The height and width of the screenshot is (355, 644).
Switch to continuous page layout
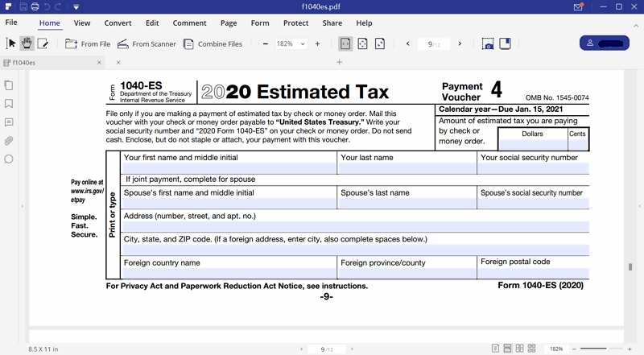pos(508,349)
